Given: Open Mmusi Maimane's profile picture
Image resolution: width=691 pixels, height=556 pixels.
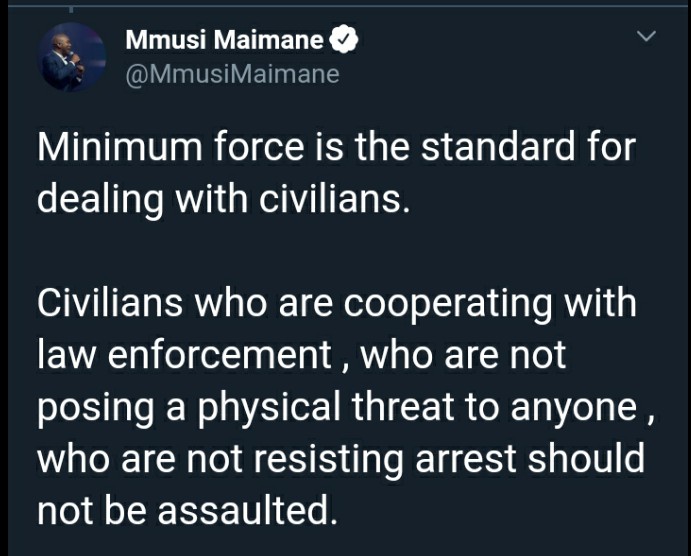Looking at the screenshot, I should [71, 57].
